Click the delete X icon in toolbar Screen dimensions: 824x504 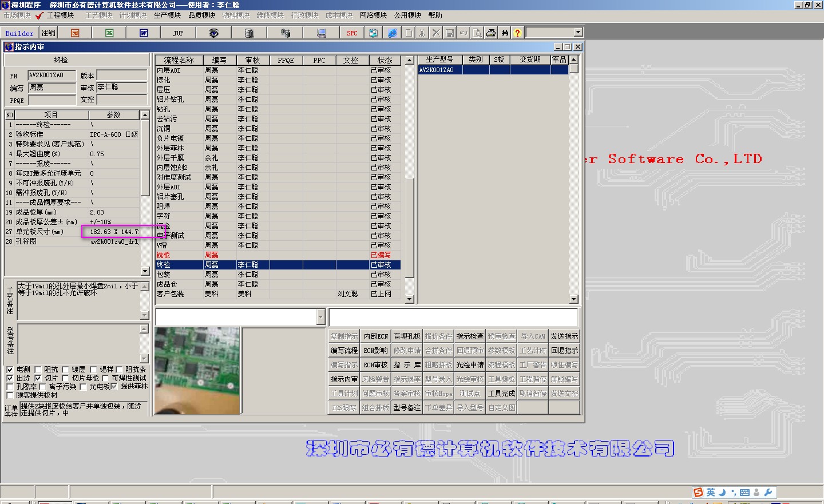pos(436,33)
